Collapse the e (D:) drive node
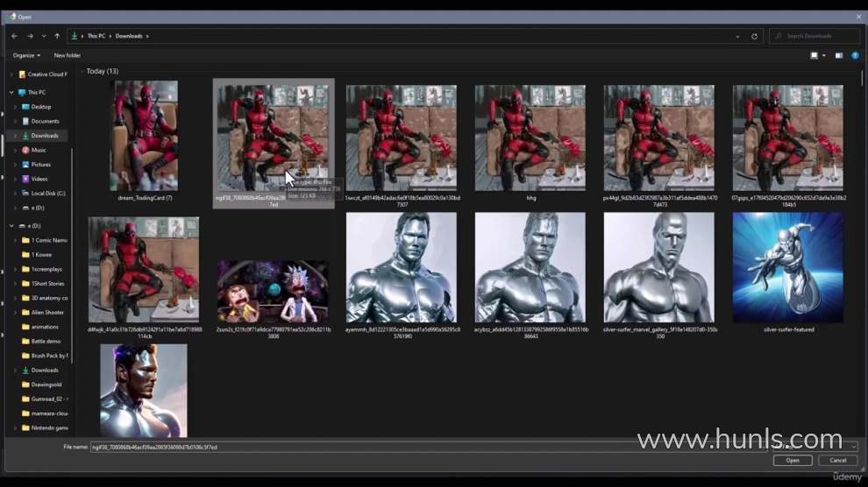Image resolution: width=868 pixels, height=487 pixels. tap(11, 225)
